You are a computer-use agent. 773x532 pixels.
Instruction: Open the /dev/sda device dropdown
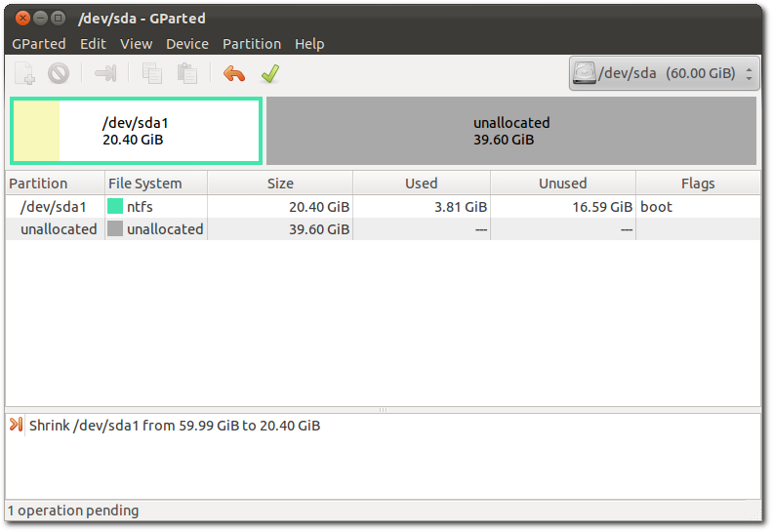[x=665, y=73]
